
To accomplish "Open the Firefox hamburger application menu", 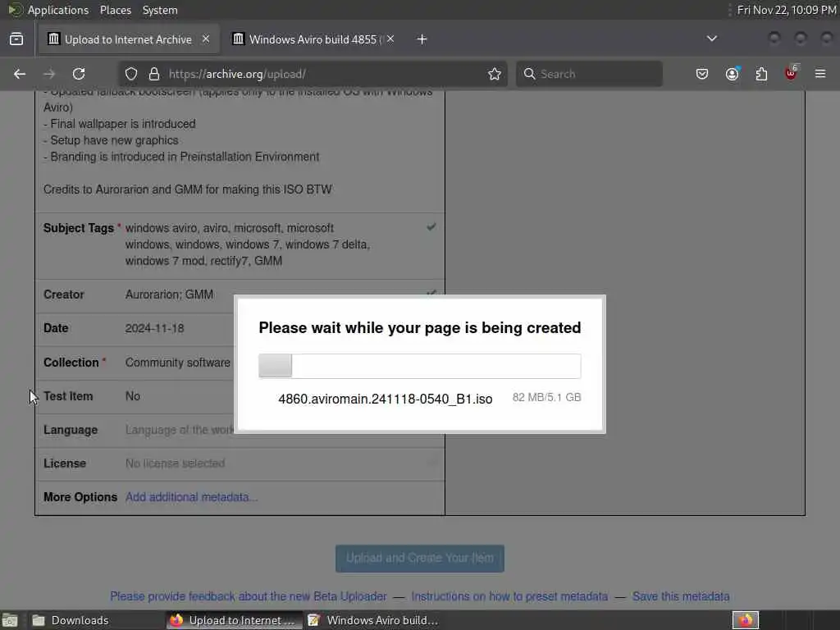I will pyautogui.click(x=820, y=74).
